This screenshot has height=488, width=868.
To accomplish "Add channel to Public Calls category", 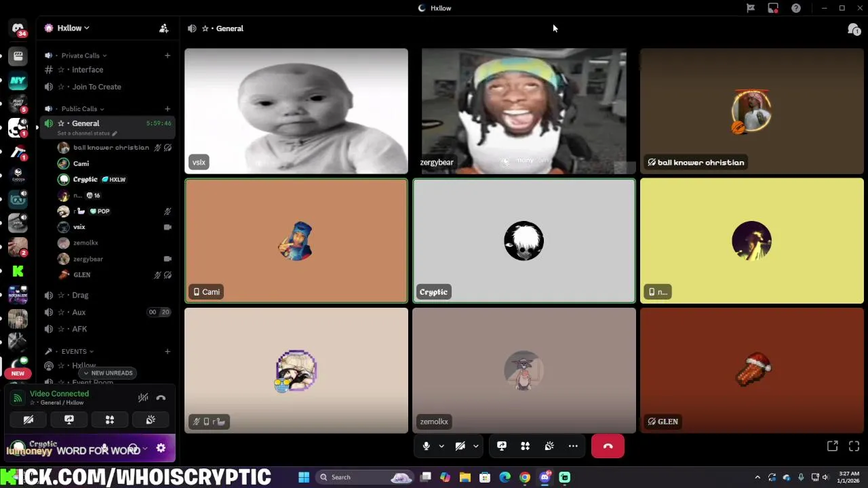I will [167, 108].
